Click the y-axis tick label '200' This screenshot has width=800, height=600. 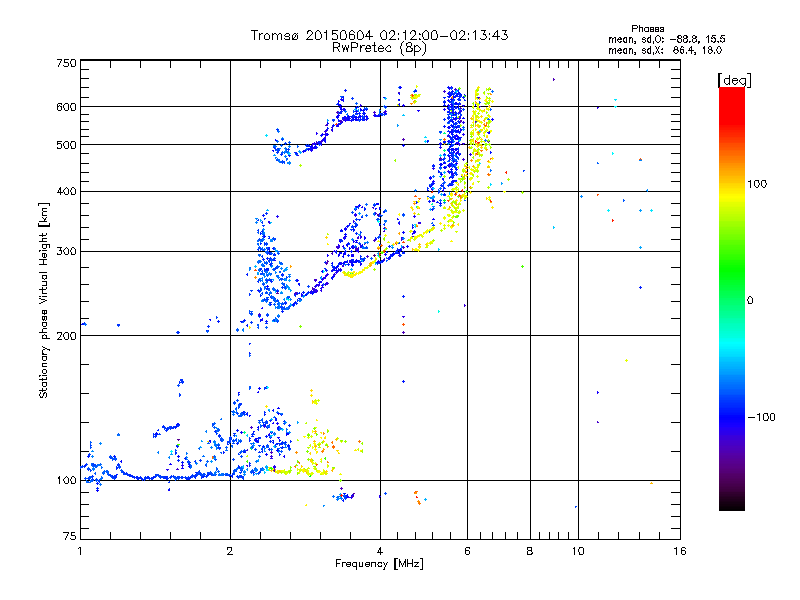[x=66, y=336]
